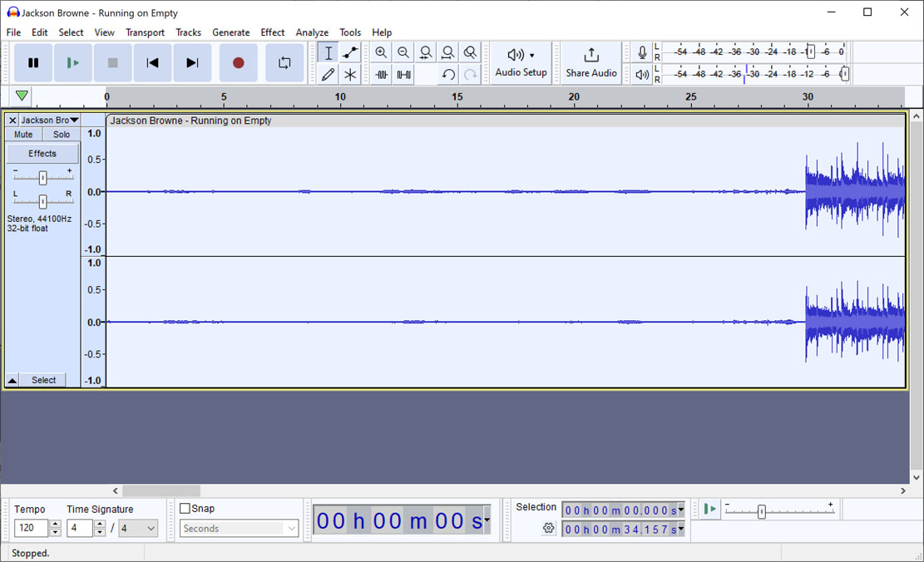Open the Effect menu

coord(272,32)
